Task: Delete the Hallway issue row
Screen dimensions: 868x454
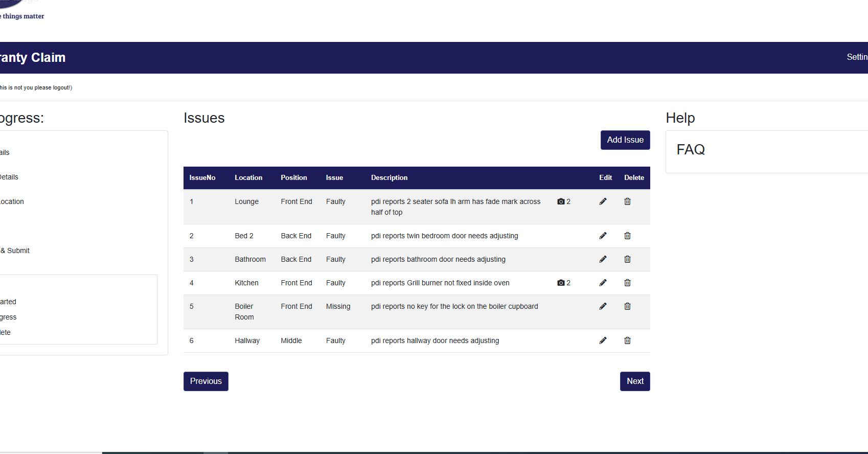Action: pos(627,340)
